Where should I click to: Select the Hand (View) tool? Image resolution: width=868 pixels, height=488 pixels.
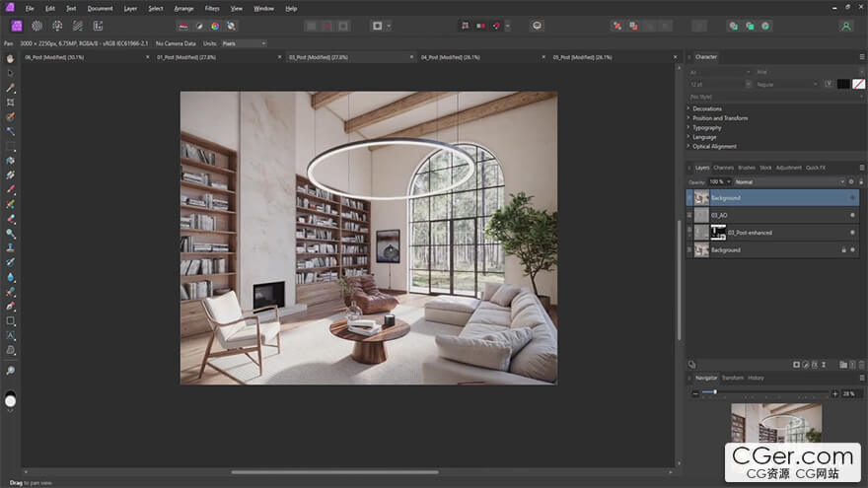(x=11, y=58)
